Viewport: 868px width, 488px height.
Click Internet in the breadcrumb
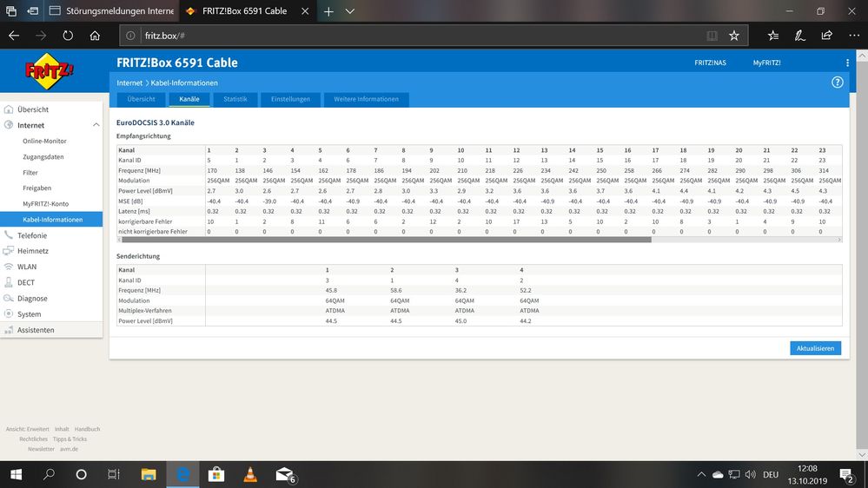[129, 82]
